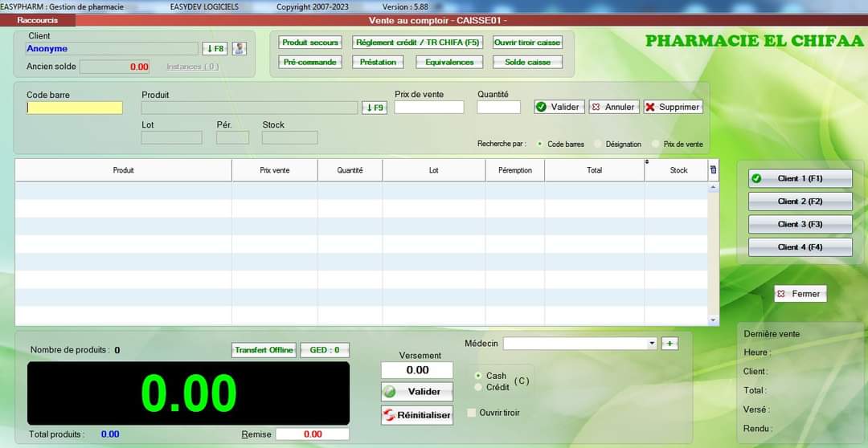Click Valider next to Quantité field

coord(559,107)
